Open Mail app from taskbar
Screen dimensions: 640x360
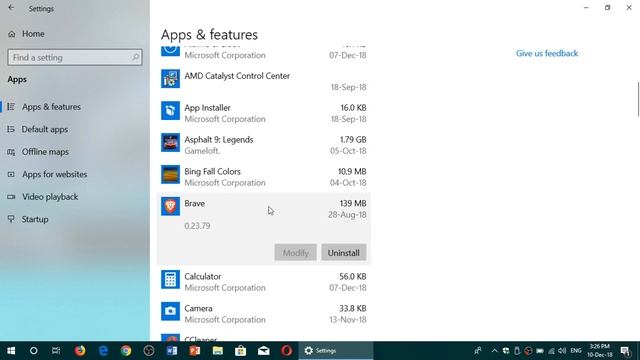263,351
